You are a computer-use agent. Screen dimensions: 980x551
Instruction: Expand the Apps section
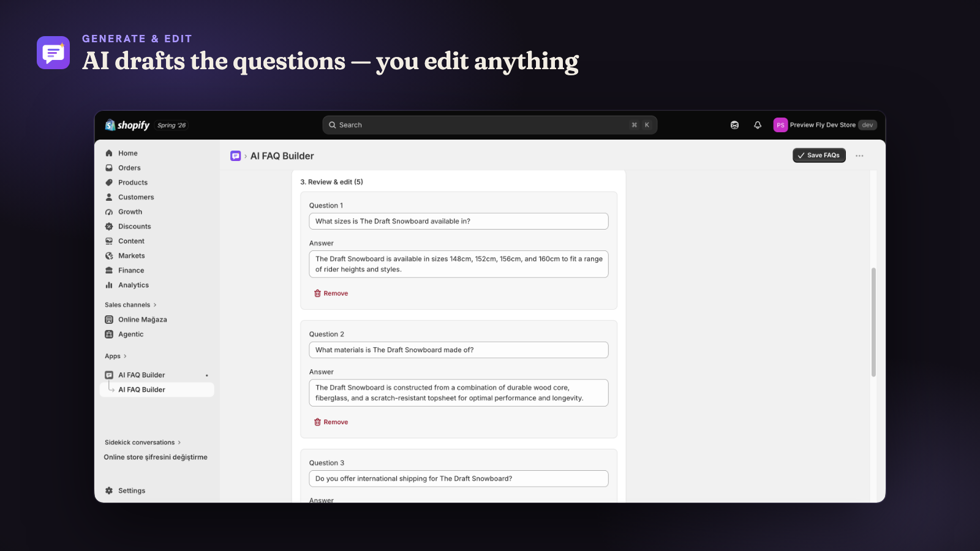116,356
